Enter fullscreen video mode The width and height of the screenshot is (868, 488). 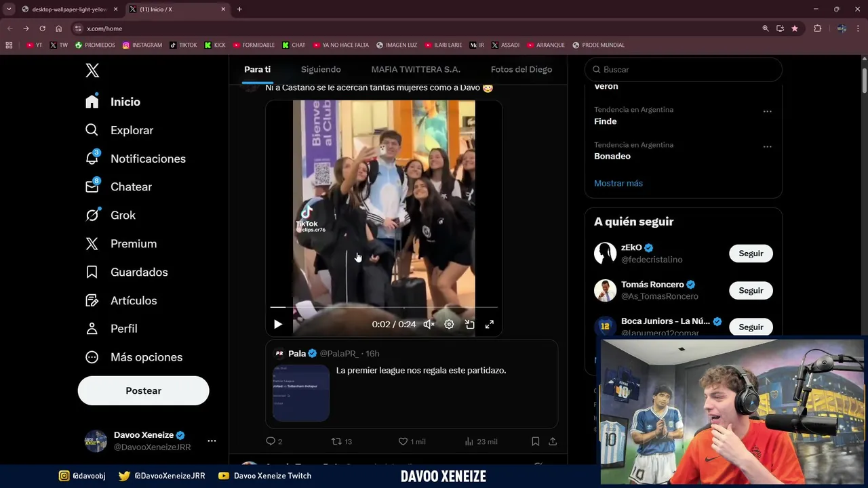(x=490, y=325)
